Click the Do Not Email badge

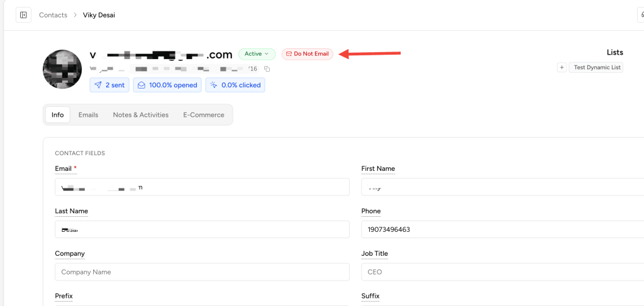pyautogui.click(x=308, y=54)
